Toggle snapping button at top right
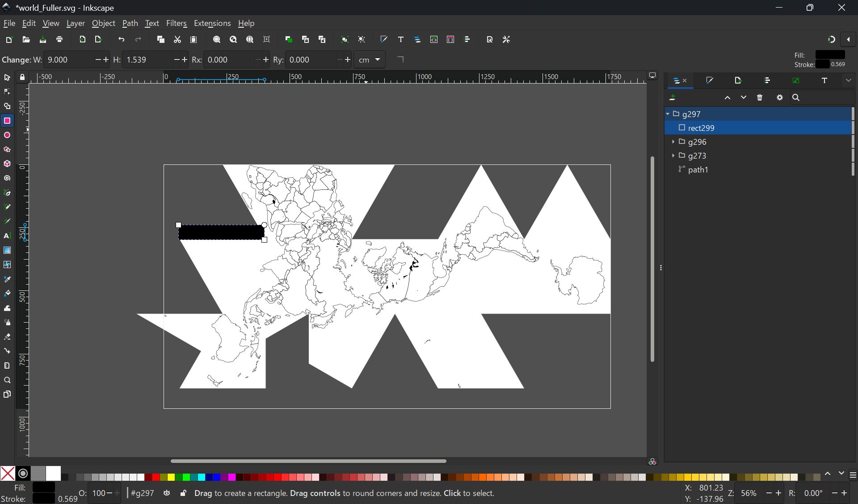Image resolution: width=858 pixels, height=504 pixels. [831, 40]
